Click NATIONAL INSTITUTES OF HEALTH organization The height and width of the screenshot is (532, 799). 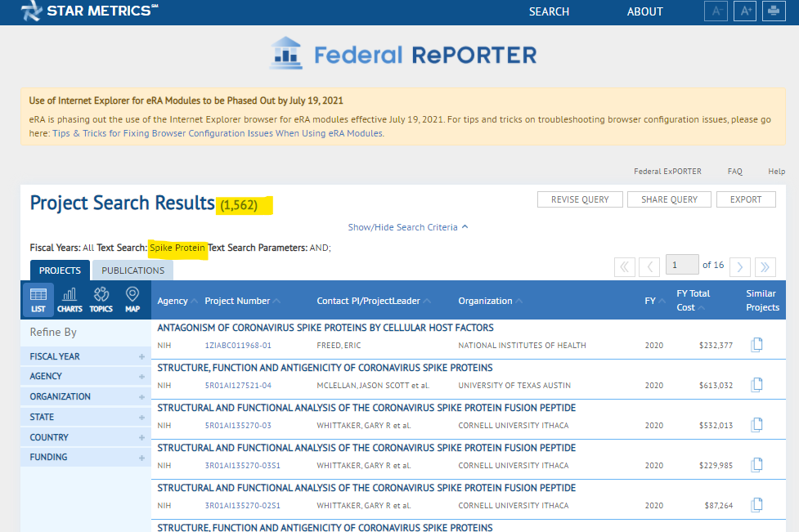click(x=522, y=345)
